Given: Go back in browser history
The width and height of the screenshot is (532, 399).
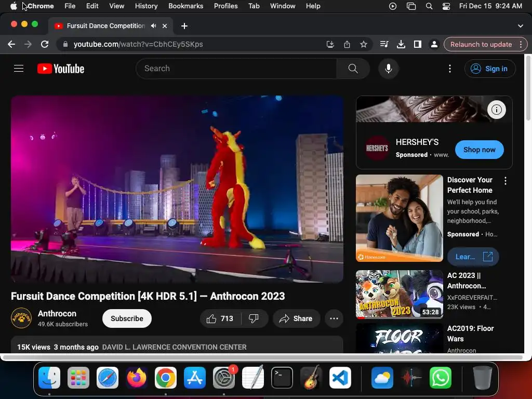Looking at the screenshot, I should click(11, 44).
